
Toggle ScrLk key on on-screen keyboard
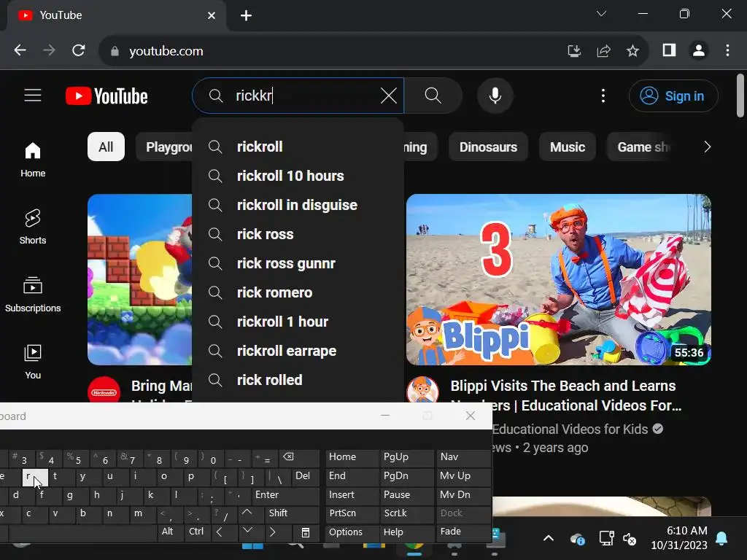tap(407, 514)
